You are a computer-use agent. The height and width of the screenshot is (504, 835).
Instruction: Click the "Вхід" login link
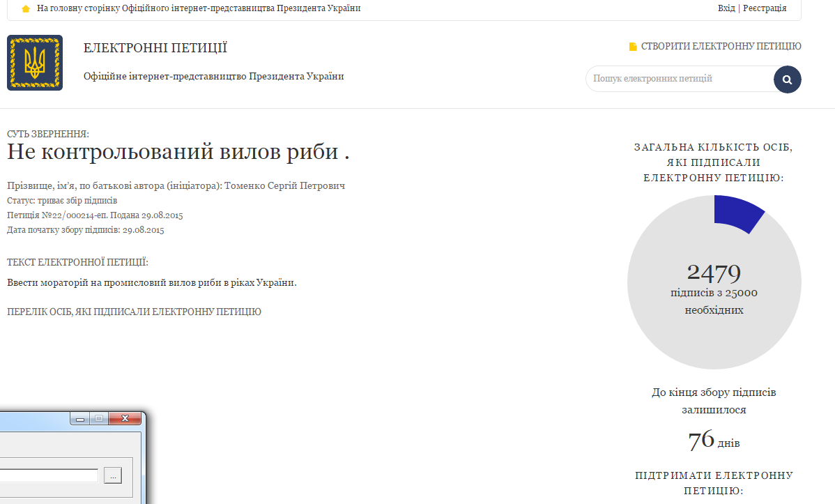tap(726, 8)
